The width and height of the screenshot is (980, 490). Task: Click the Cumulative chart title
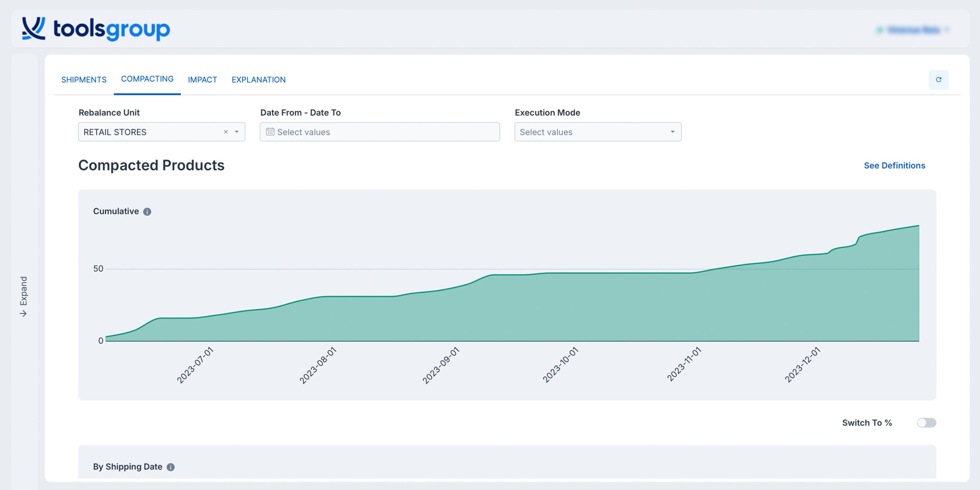click(x=116, y=211)
